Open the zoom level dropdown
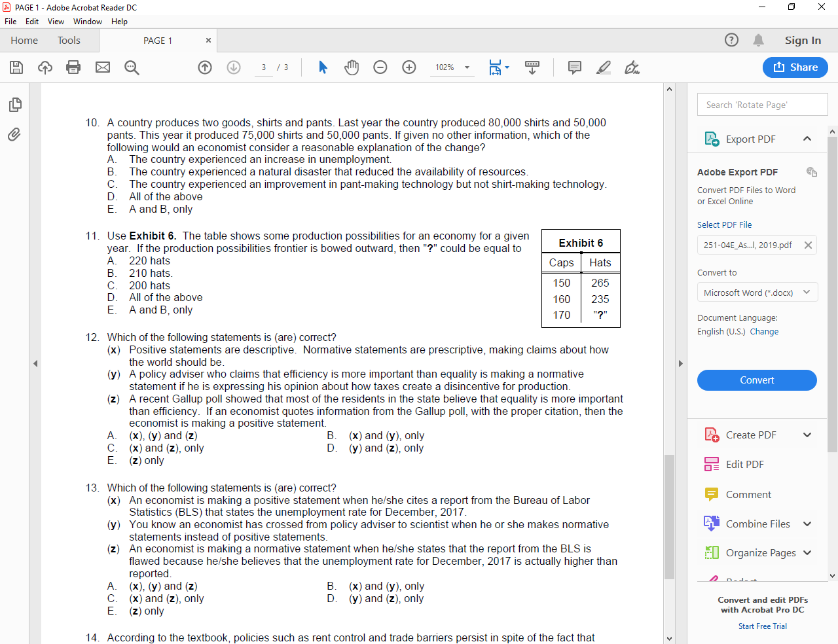The width and height of the screenshot is (838, 644). [466, 67]
